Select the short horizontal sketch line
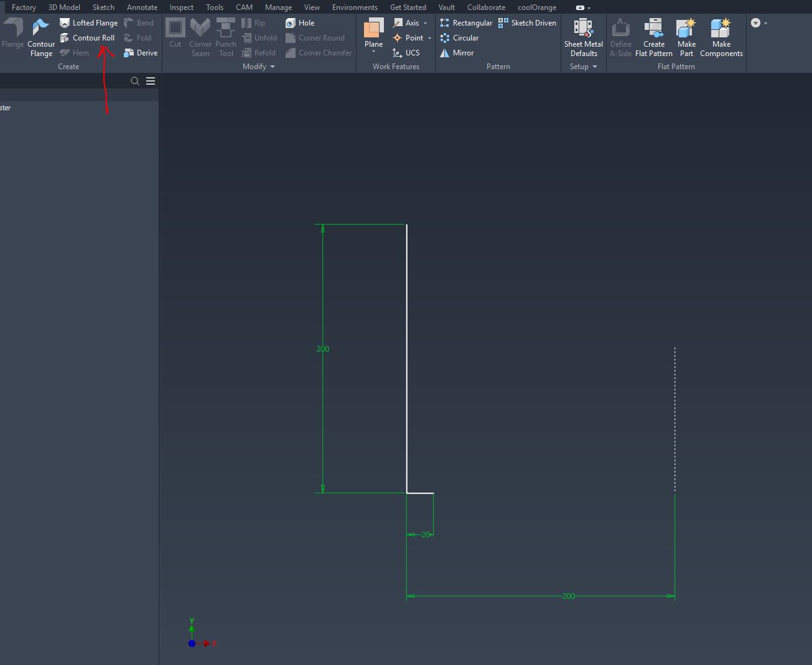The width and height of the screenshot is (812, 665). coord(421,493)
